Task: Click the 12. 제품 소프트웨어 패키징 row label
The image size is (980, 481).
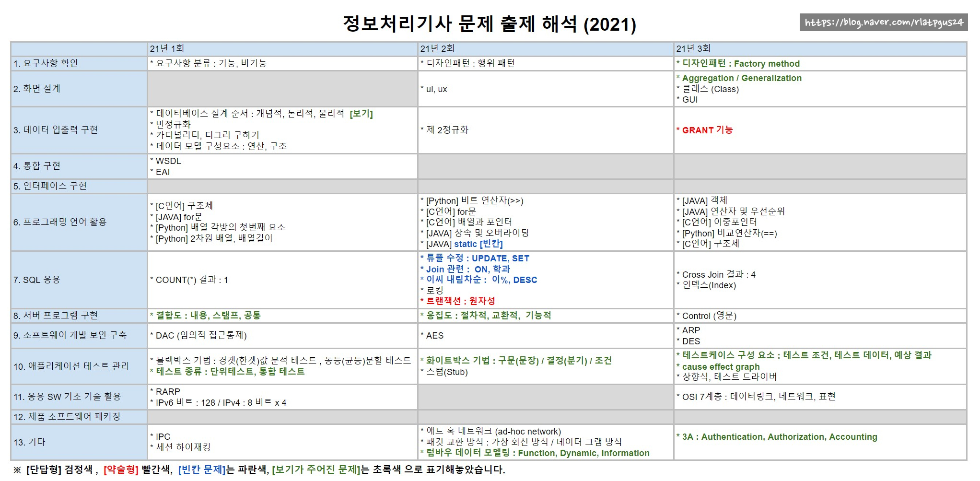Action: 67,416
